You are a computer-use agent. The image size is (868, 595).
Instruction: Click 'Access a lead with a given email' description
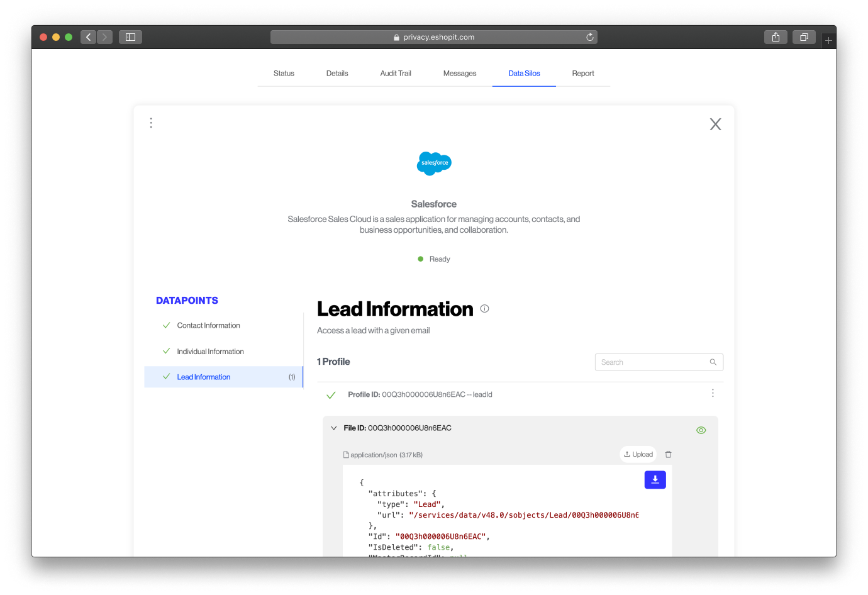pyautogui.click(x=374, y=331)
